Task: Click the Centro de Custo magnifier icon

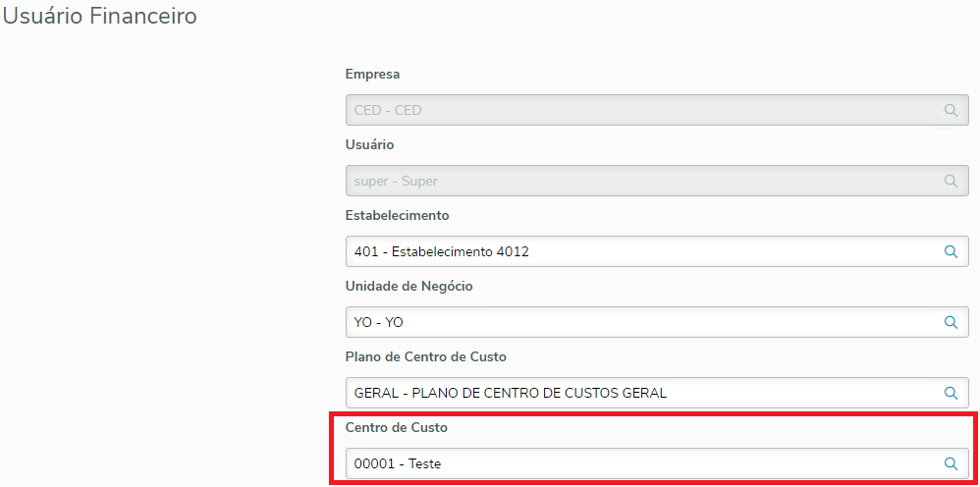Action: click(x=951, y=463)
